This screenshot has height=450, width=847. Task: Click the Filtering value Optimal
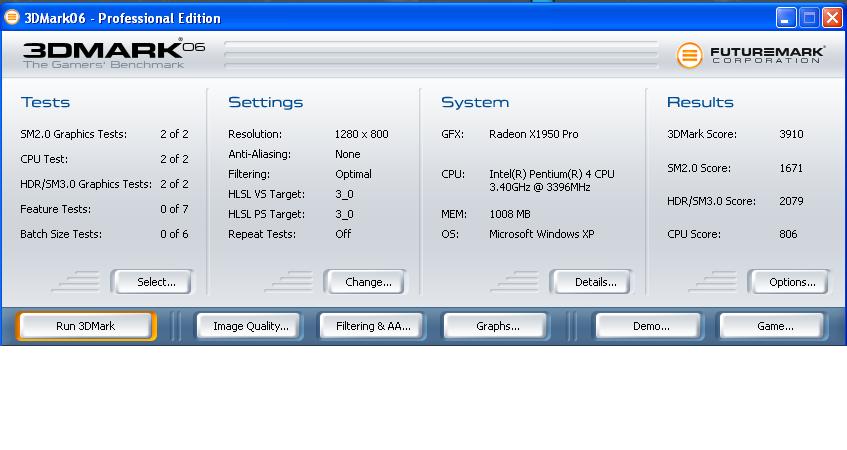353,174
